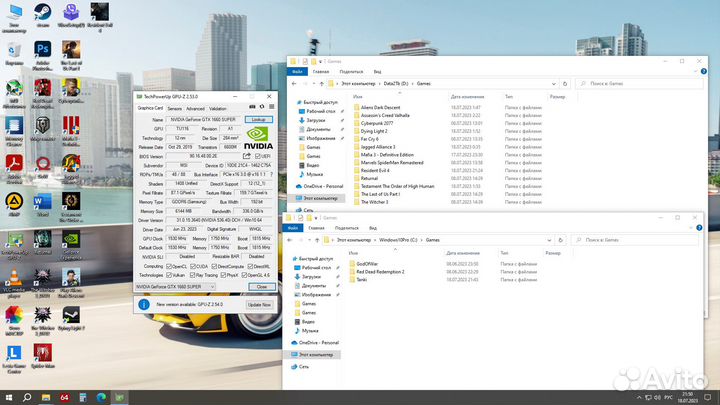720x405 pixels.
Task: Switch to the Validation tab in GPU-Z
Action: click(218, 109)
